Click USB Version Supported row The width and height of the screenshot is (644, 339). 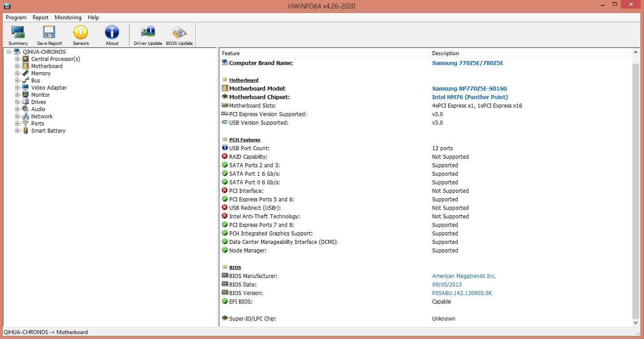pos(426,123)
